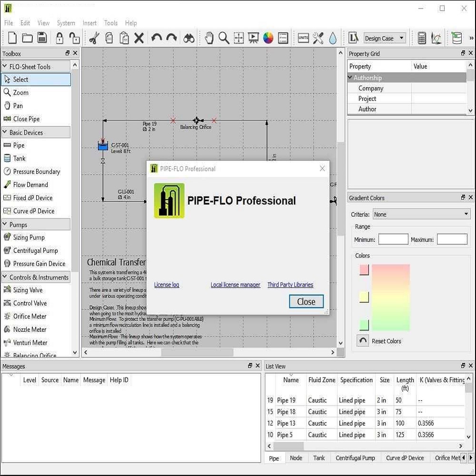476x476 pixels.
Task: Select the Centrifugal Pump tool in Toolbox
Action: point(36,250)
